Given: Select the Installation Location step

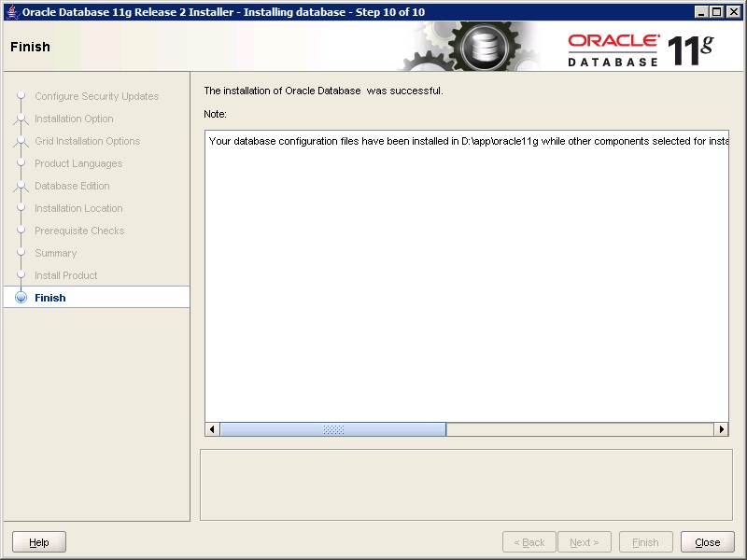Looking at the screenshot, I should tap(78, 208).
